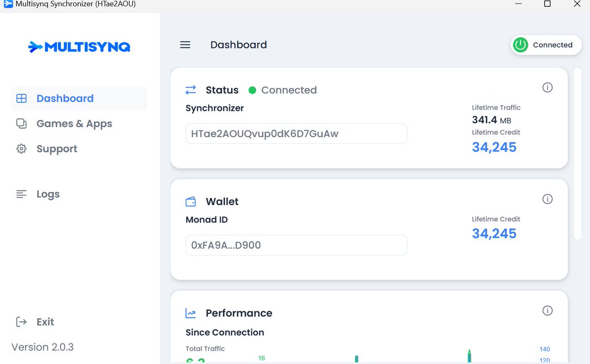Screen dimensions: 590x364
Task: Toggle the green power Connected button
Action: 546,45
